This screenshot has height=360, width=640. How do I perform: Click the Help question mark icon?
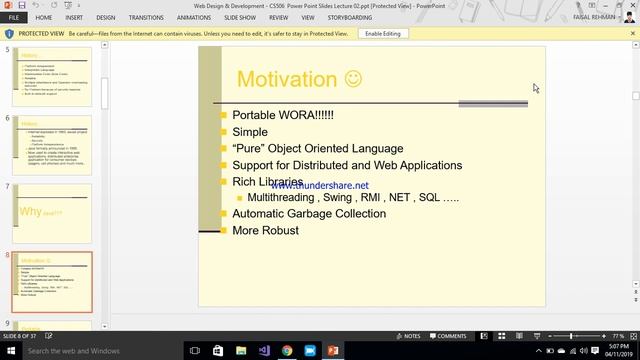point(578,5)
